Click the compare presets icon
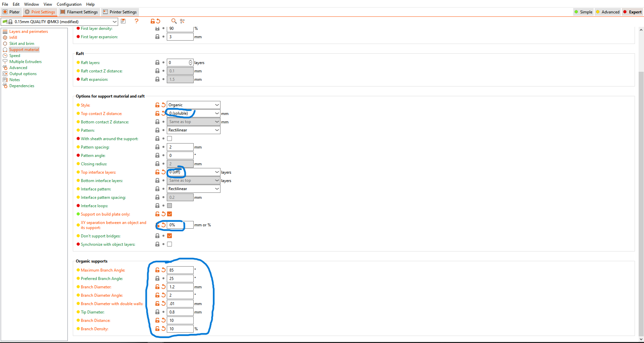This screenshot has width=644, height=343. pyautogui.click(x=182, y=21)
